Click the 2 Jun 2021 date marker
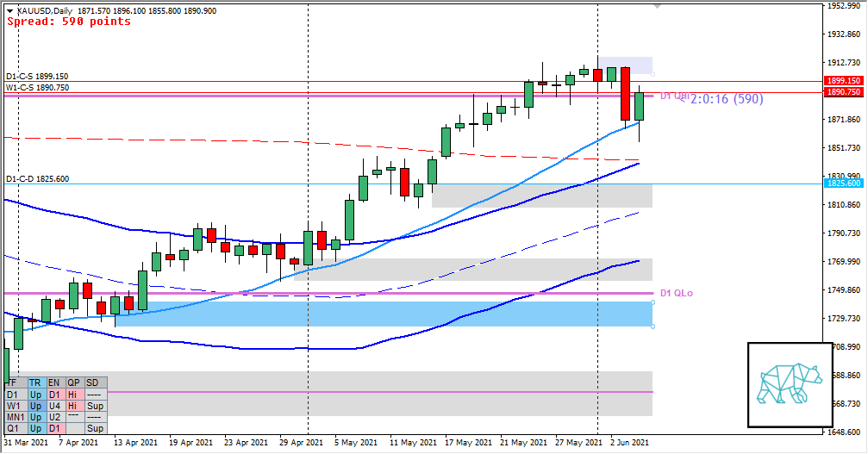 [629, 442]
